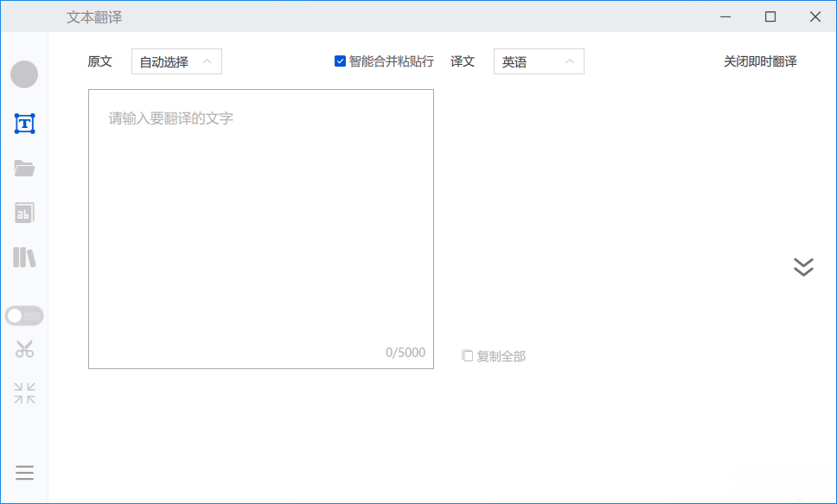
Task: Open the dictionary 'ab' icon in sidebar
Action: click(24, 213)
